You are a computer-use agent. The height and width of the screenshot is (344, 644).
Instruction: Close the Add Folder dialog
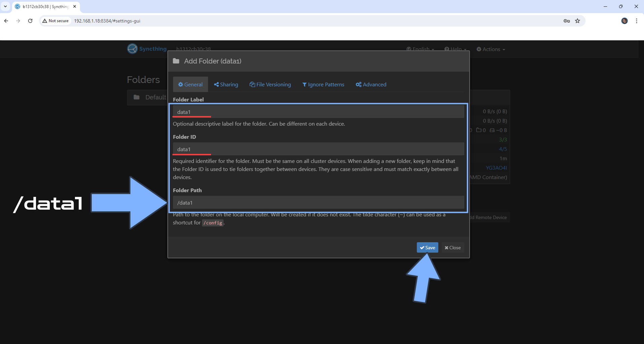(452, 248)
